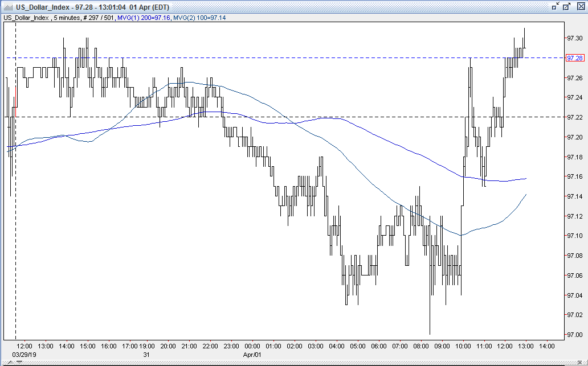The width and height of the screenshot is (588, 366).
Task: Click the black dashed horizontal line at 97.22
Action: tap(285, 117)
